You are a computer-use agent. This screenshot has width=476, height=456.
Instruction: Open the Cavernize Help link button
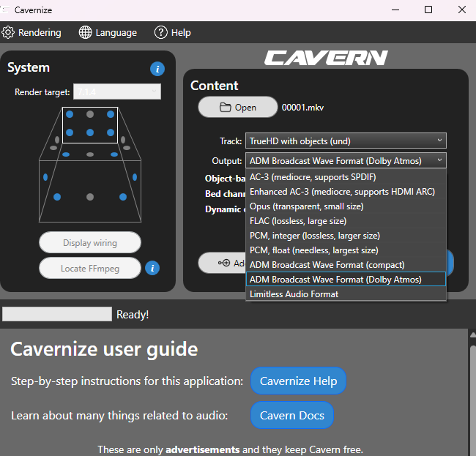point(298,381)
